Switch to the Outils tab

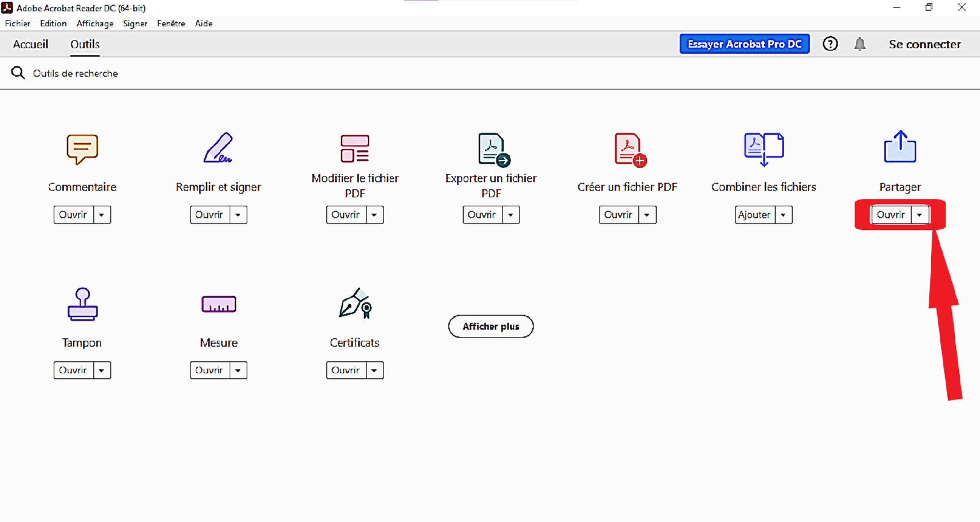pyautogui.click(x=85, y=44)
